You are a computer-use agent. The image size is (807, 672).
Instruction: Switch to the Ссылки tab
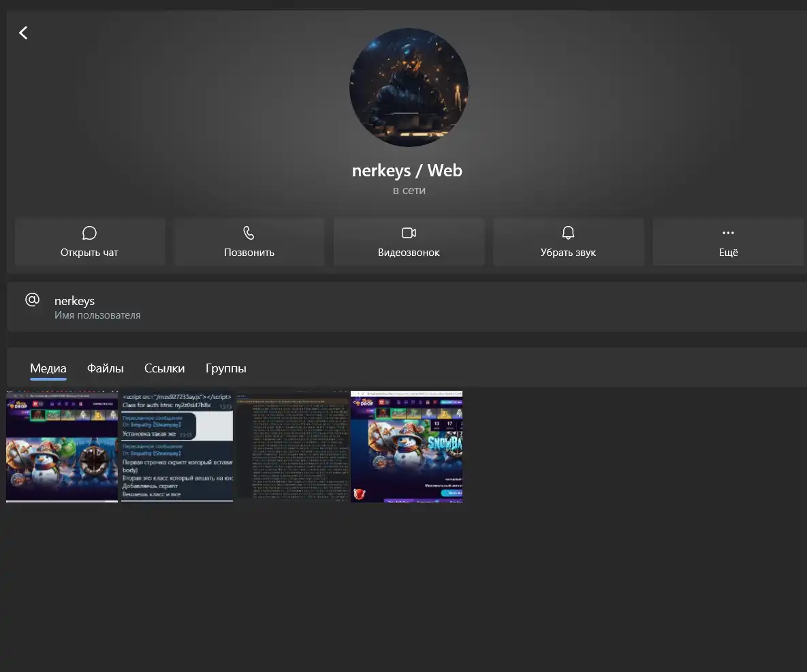coord(164,368)
